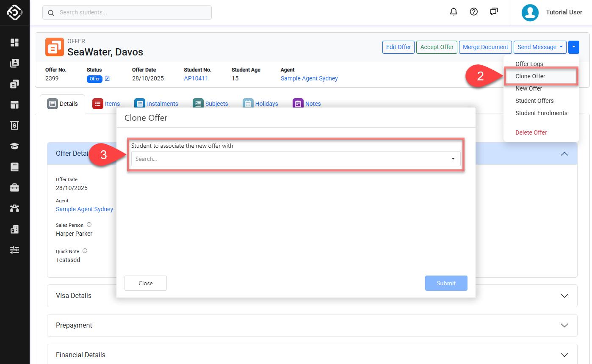The image size is (592, 364).
Task: Click the settings sliders sidebar icon
Action: (x=15, y=250)
